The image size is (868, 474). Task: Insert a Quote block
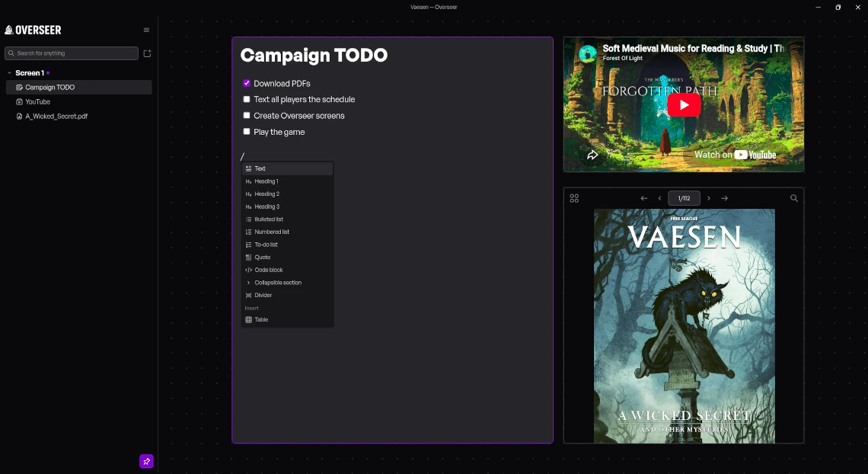click(287, 258)
